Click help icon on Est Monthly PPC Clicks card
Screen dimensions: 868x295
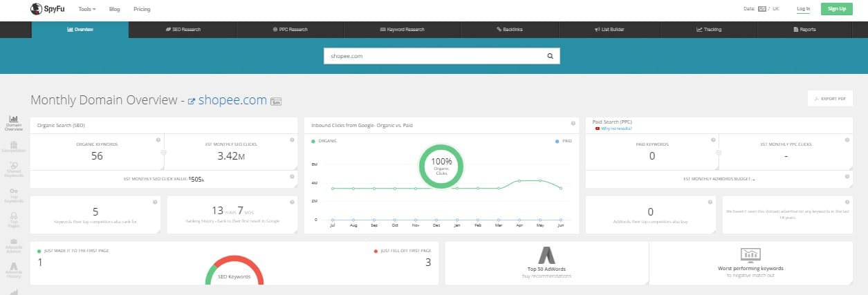[847, 140]
